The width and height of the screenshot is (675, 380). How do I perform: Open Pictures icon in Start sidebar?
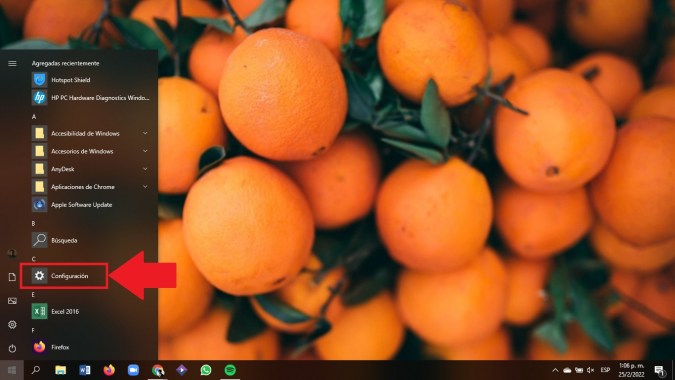(x=12, y=301)
